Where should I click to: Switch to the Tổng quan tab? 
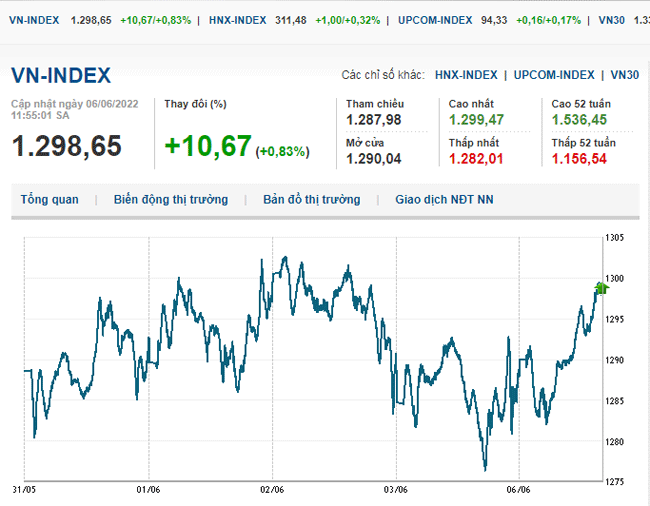coord(49,199)
